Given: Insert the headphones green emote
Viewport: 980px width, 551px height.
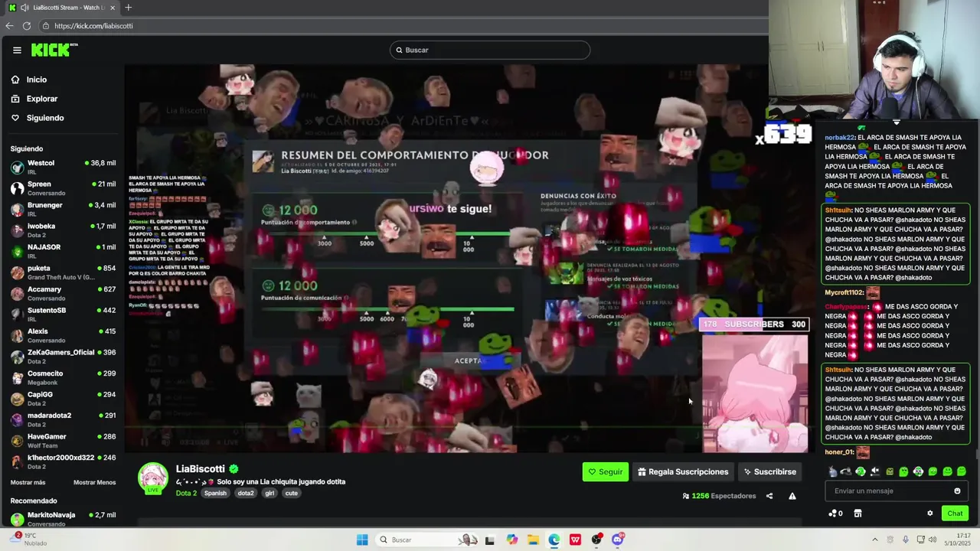Looking at the screenshot, I should click(861, 471).
